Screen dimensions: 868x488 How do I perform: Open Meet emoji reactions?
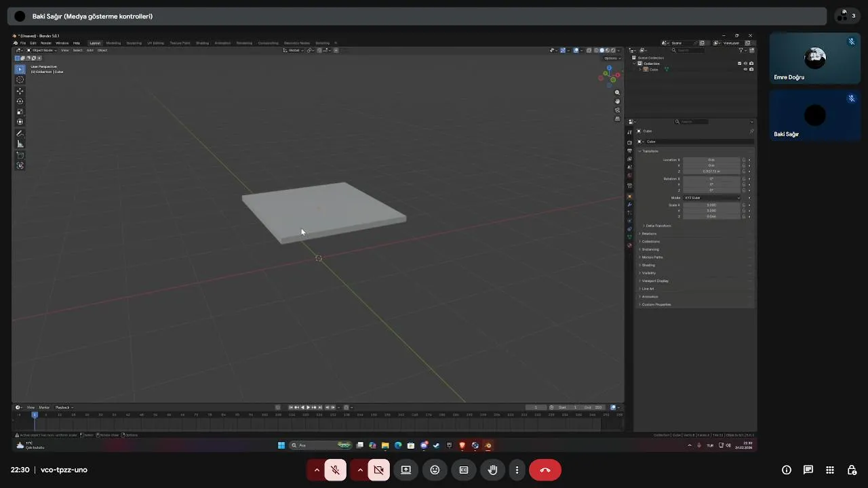pyautogui.click(x=435, y=470)
